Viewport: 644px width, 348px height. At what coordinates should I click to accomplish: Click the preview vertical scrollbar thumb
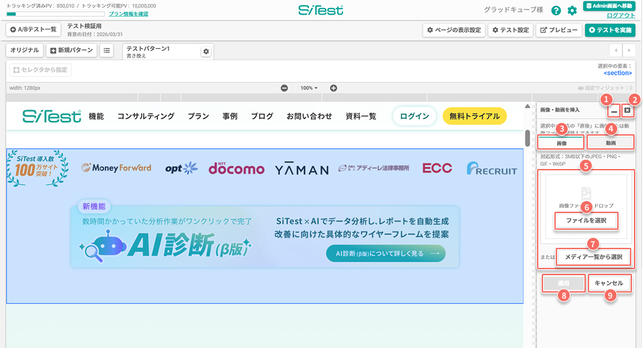pos(528,138)
